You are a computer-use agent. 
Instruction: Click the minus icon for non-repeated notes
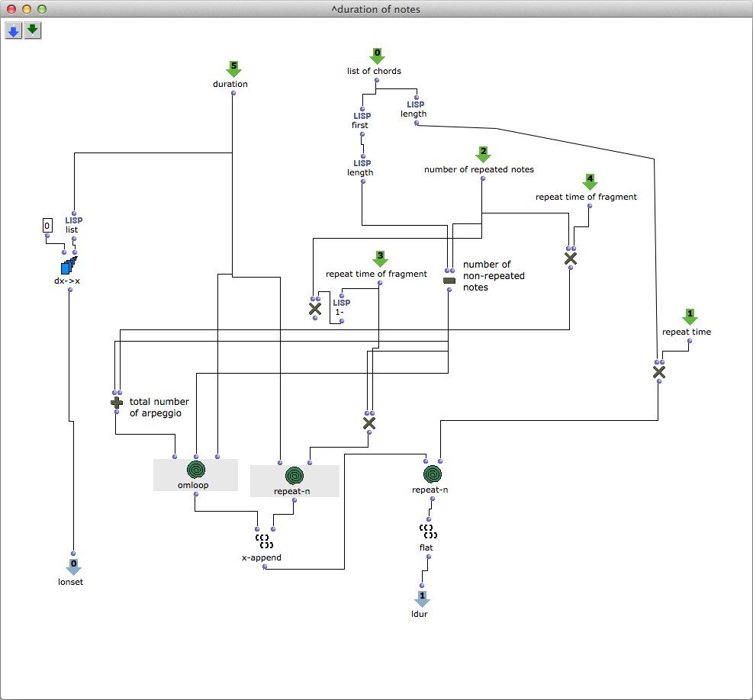tap(449, 281)
